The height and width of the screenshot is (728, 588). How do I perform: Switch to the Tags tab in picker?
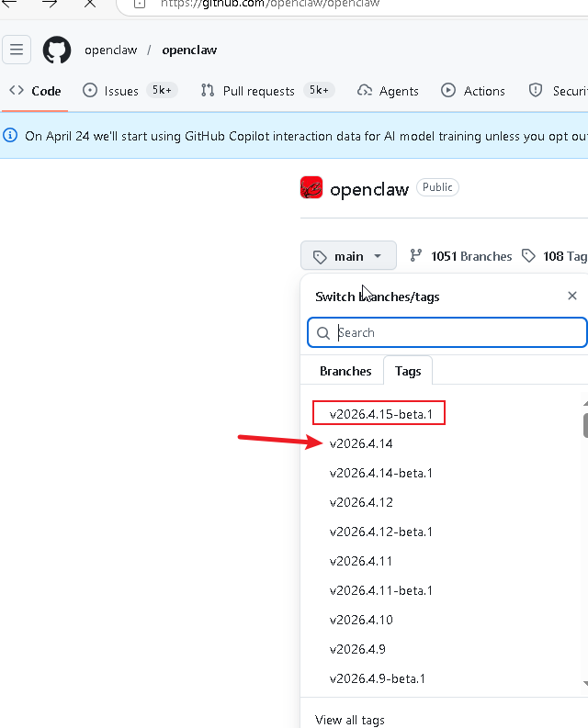pos(408,371)
